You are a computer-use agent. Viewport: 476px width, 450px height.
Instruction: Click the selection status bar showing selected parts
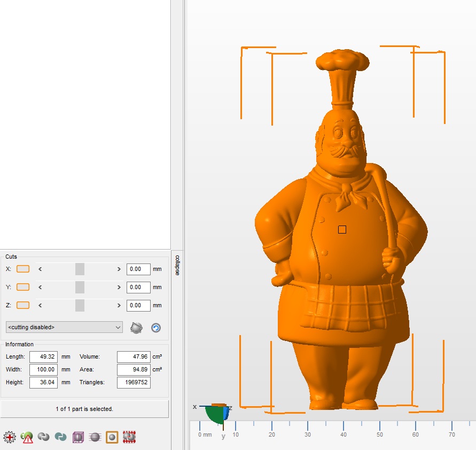click(85, 408)
